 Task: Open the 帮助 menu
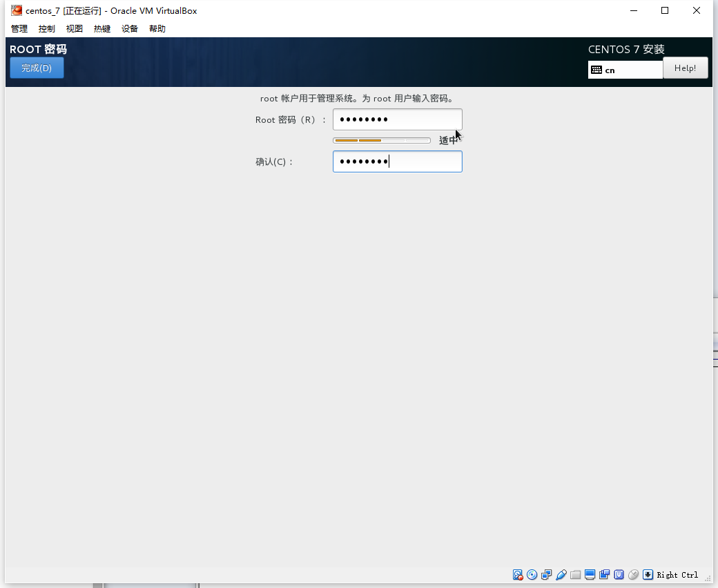click(157, 29)
